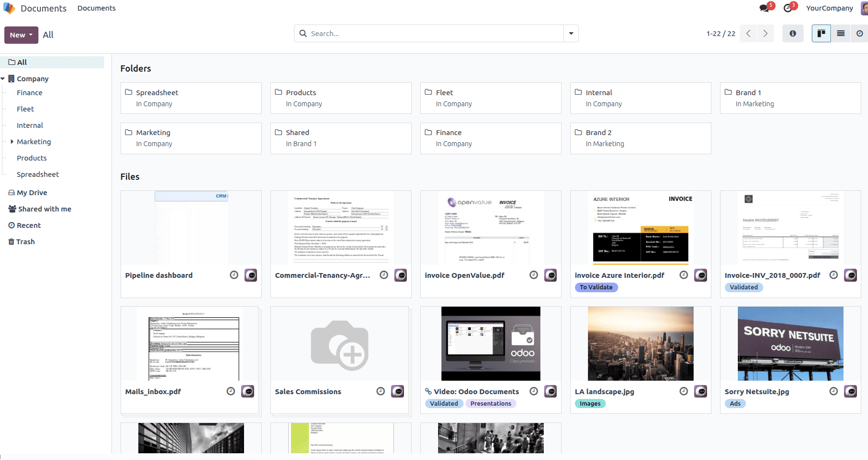Click the Images tag
The image size is (868, 460).
click(x=590, y=404)
